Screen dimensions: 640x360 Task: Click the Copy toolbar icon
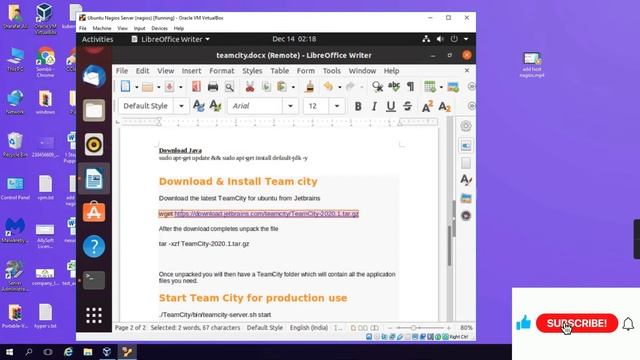point(266,87)
